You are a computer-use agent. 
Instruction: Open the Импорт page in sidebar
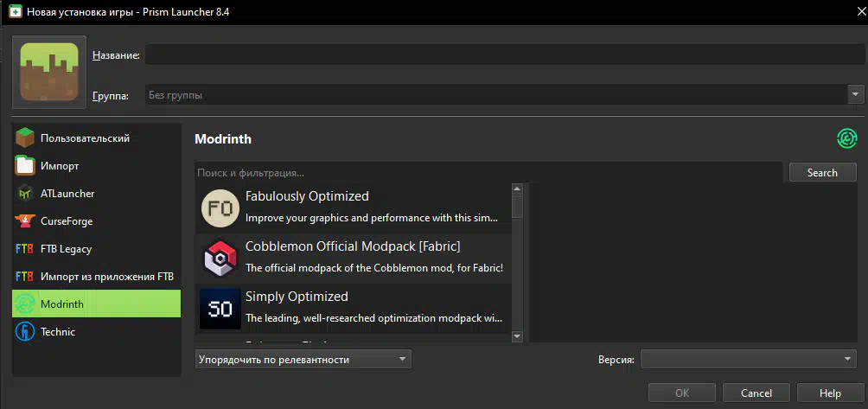click(x=96, y=165)
